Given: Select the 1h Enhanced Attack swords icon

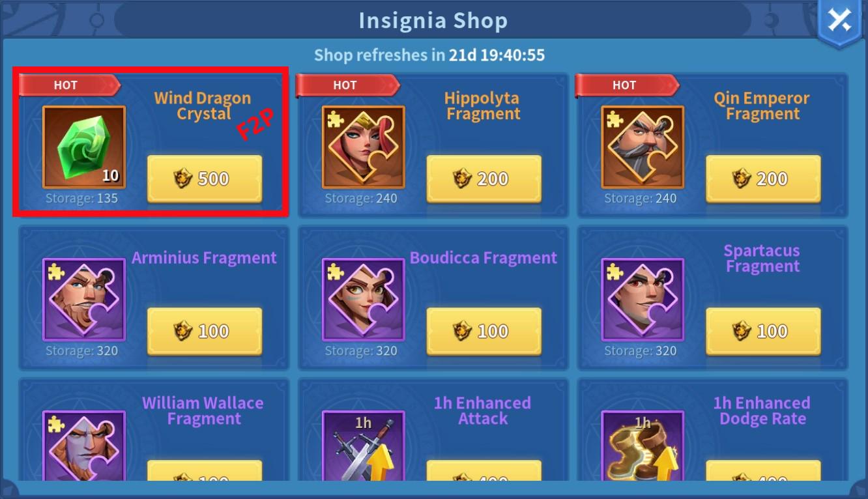Looking at the screenshot, I should coord(363,446).
